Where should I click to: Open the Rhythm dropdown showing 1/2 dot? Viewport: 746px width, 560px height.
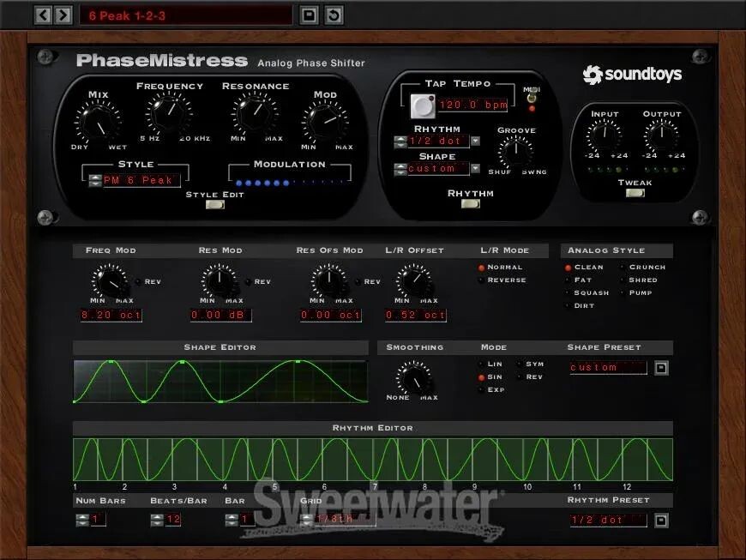pos(475,141)
